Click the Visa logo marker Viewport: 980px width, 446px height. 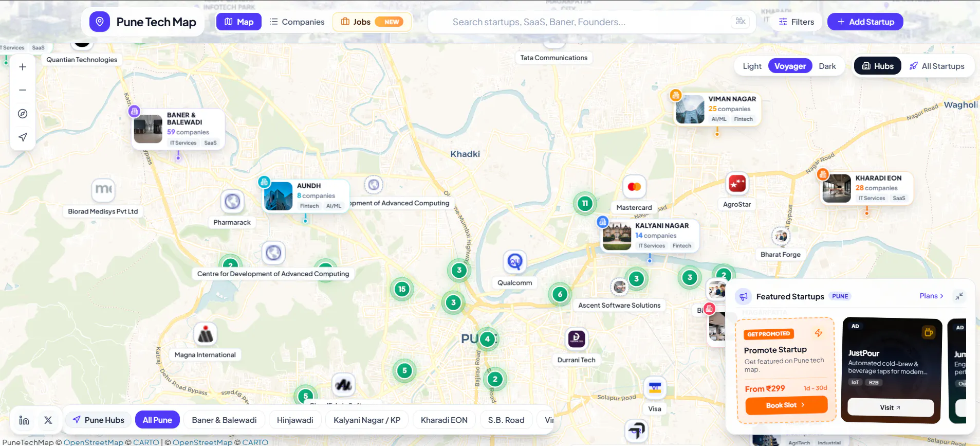pyautogui.click(x=655, y=388)
